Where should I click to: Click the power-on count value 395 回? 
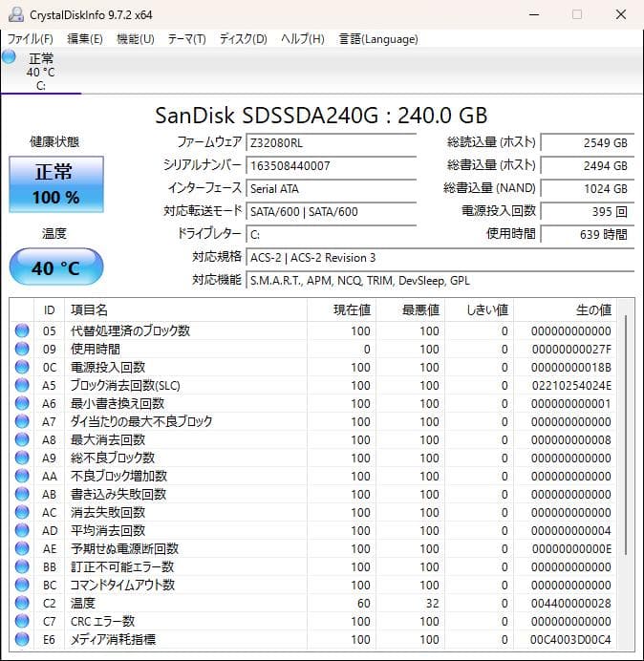pos(588,212)
